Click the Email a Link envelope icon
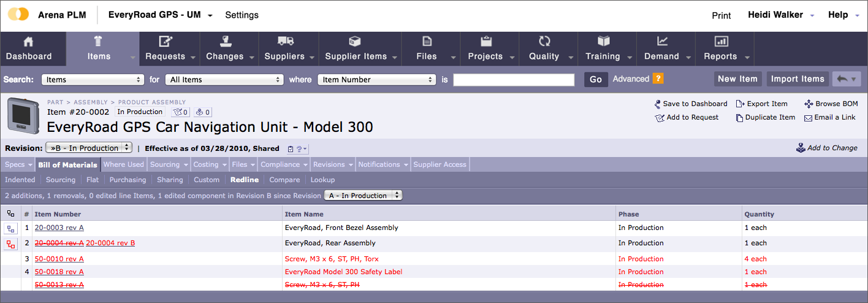Viewport: 868px width, 303px height. [x=808, y=118]
